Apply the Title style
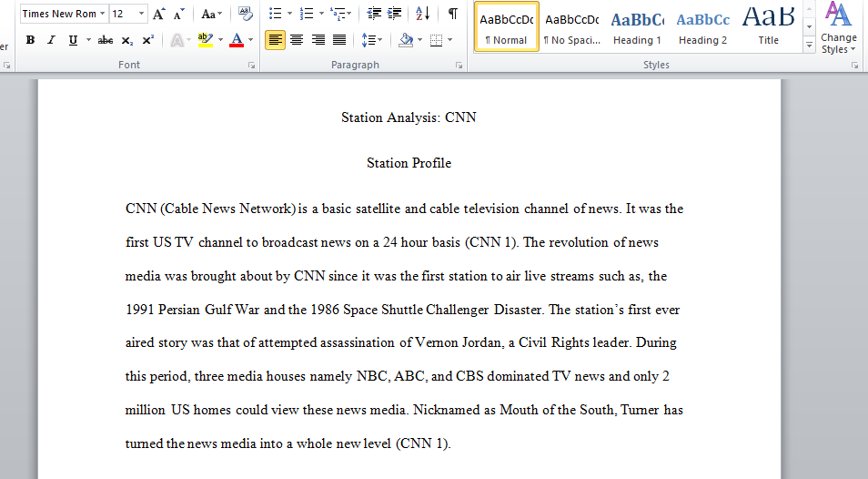The image size is (868, 479). pos(768,26)
